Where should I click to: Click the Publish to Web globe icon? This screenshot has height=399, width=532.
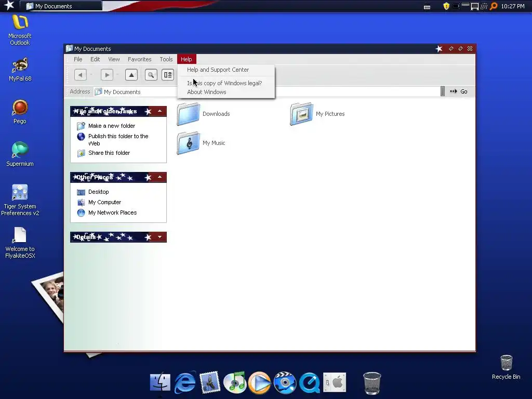(x=81, y=137)
